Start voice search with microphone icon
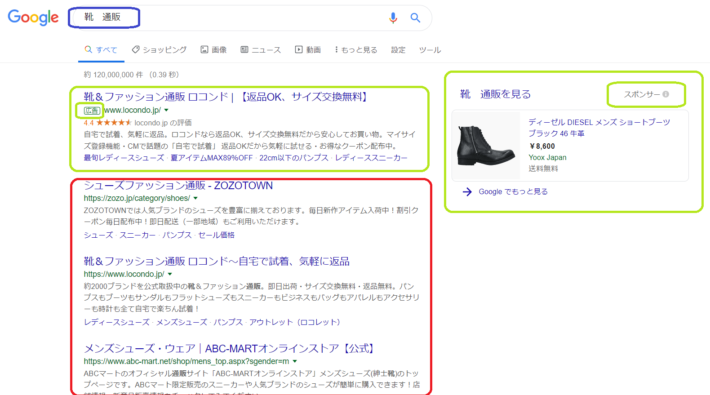The width and height of the screenshot is (710, 395). [393, 18]
